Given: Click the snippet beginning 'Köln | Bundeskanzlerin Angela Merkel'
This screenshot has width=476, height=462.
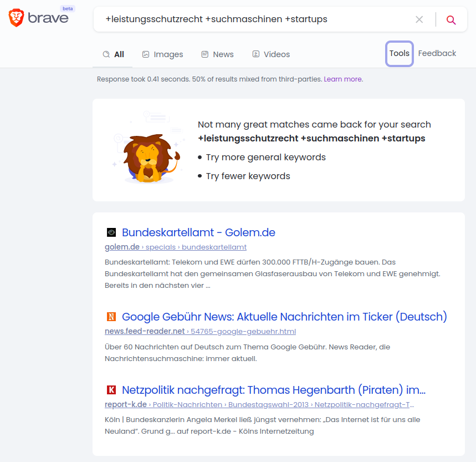Looking at the screenshot, I should click(x=262, y=425).
